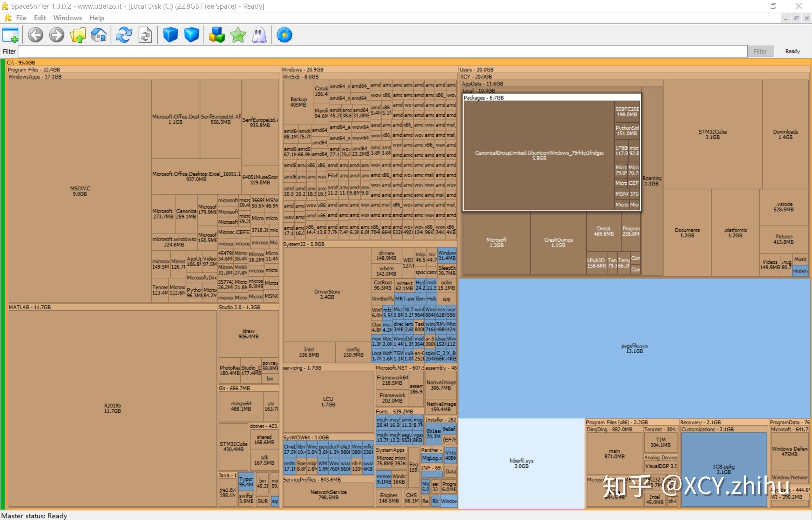
Task: Select the TIM 304.1MB block
Action: pos(660,442)
